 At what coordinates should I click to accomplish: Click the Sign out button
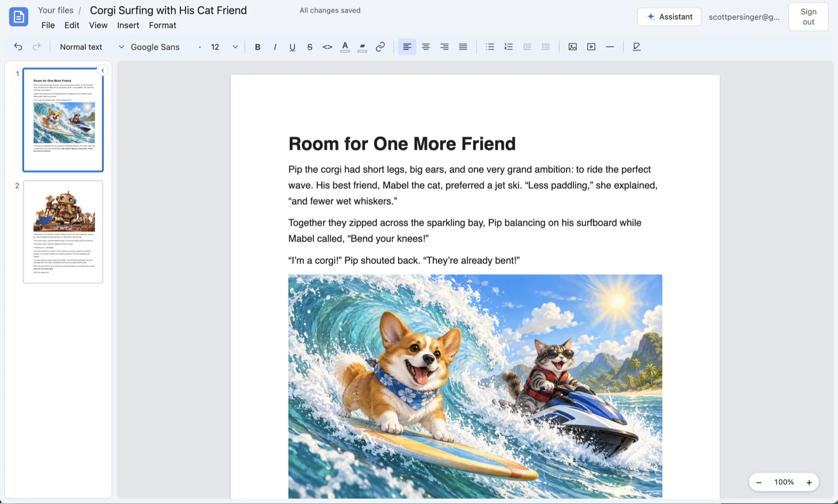[x=808, y=17]
